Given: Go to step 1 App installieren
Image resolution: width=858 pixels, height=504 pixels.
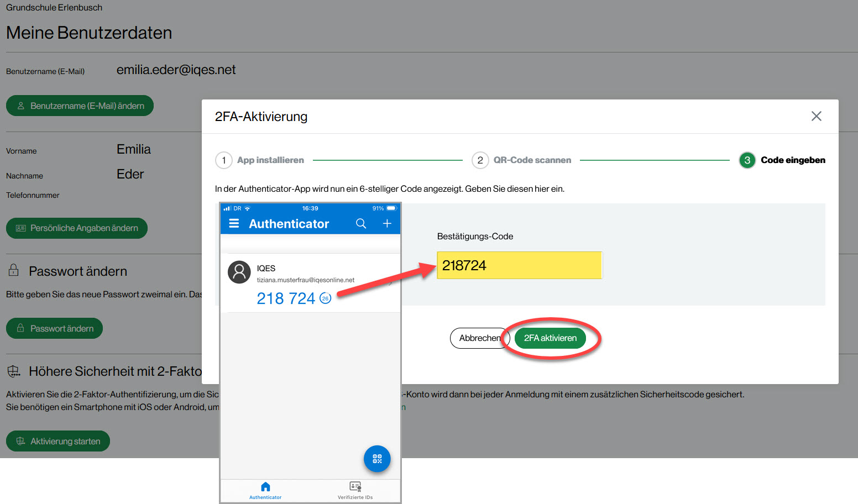Looking at the screenshot, I should 260,160.
